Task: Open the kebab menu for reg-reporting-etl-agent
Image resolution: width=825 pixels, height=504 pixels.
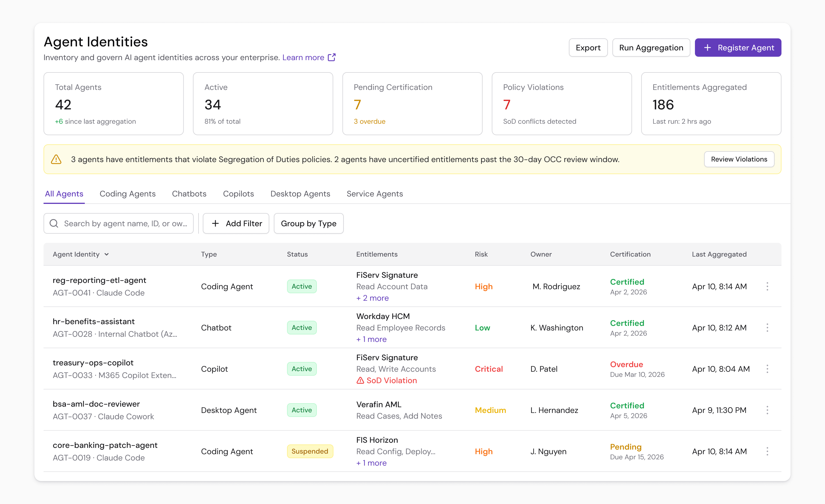Action: point(767,286)
